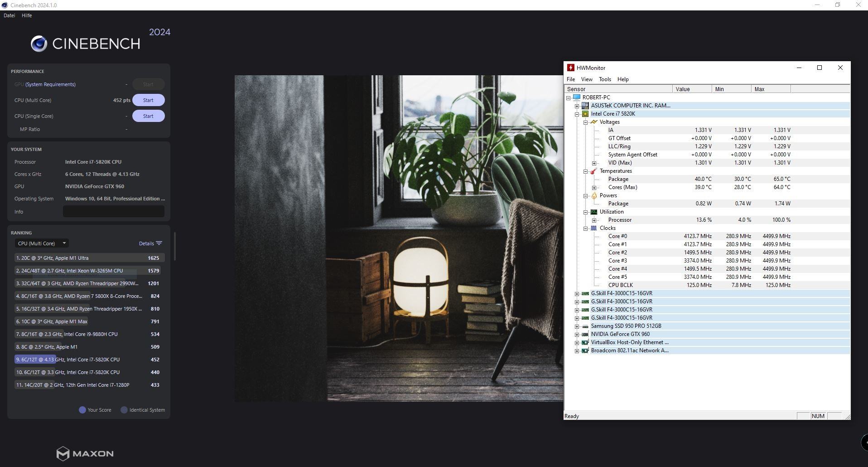Click the Identical System legend dot
The width and height of the screenshot is (868, 467).
124,410
